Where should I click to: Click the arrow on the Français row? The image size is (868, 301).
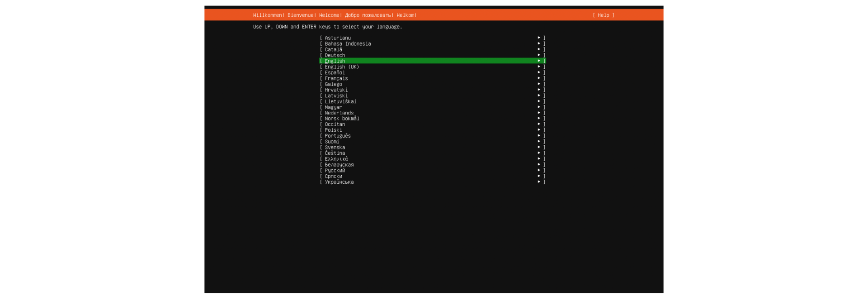539,78
